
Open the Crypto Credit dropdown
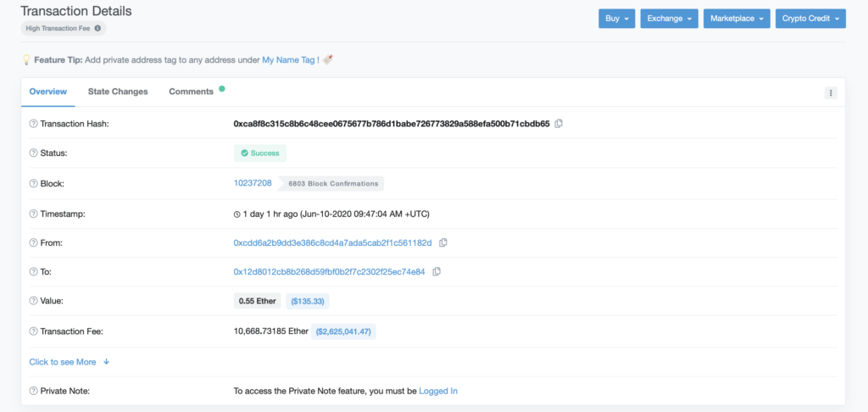[x=810, y=19]
